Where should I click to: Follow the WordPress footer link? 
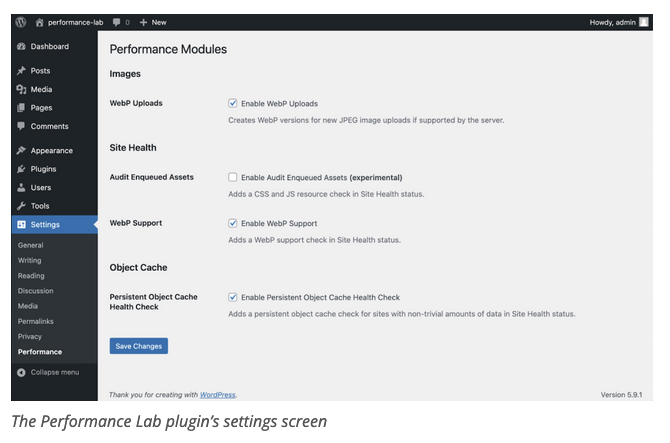click(217, 395)
